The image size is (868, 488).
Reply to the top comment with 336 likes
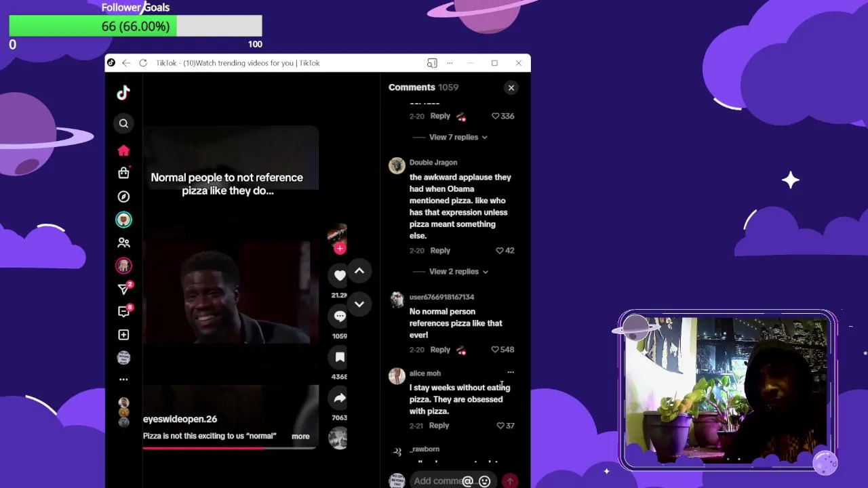click(x=440, y=116)
